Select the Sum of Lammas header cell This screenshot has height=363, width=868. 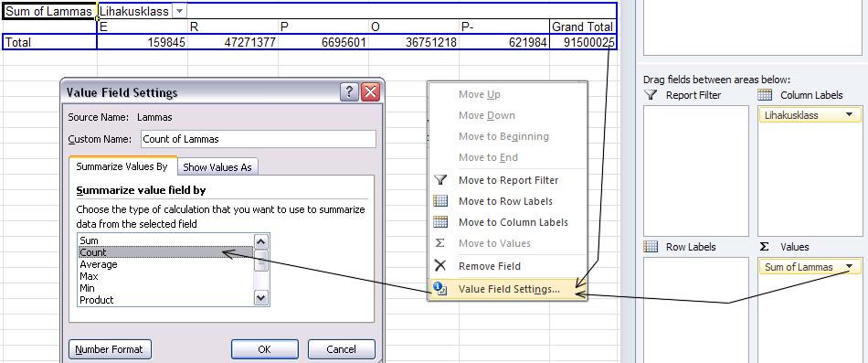[x=50, y=11]
